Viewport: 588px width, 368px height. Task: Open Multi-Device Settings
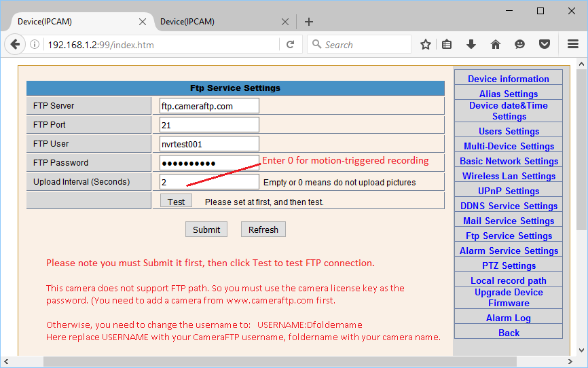point(509,146)
